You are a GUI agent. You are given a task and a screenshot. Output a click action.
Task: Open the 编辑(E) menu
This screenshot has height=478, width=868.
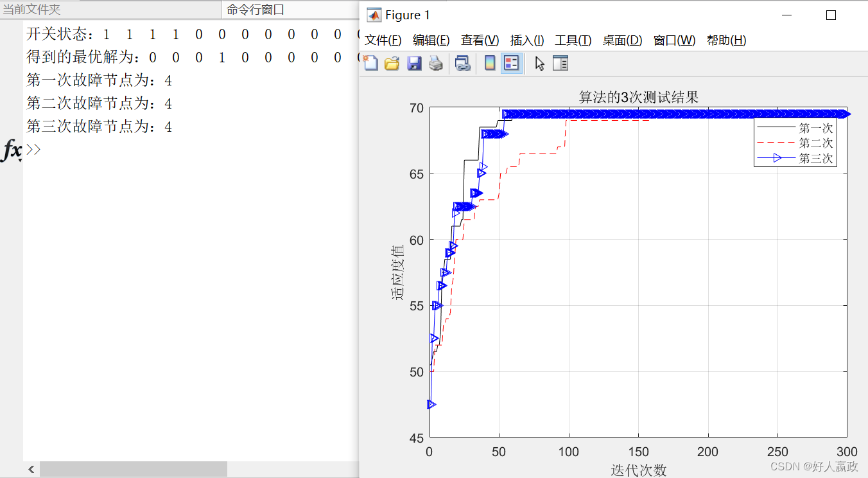tap(431, 40)
